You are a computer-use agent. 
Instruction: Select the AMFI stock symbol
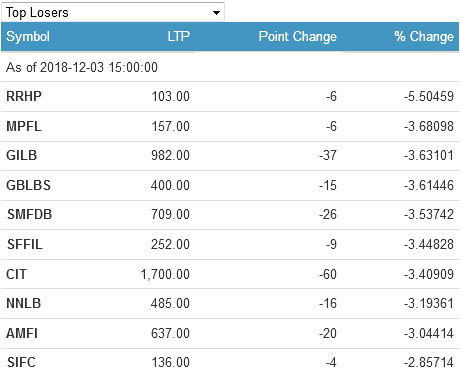22,333
